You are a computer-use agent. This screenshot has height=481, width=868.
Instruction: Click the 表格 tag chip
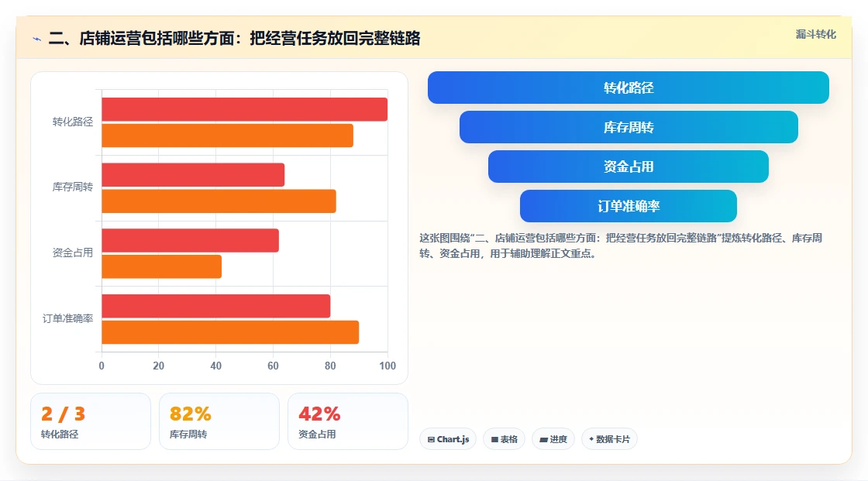504,439
